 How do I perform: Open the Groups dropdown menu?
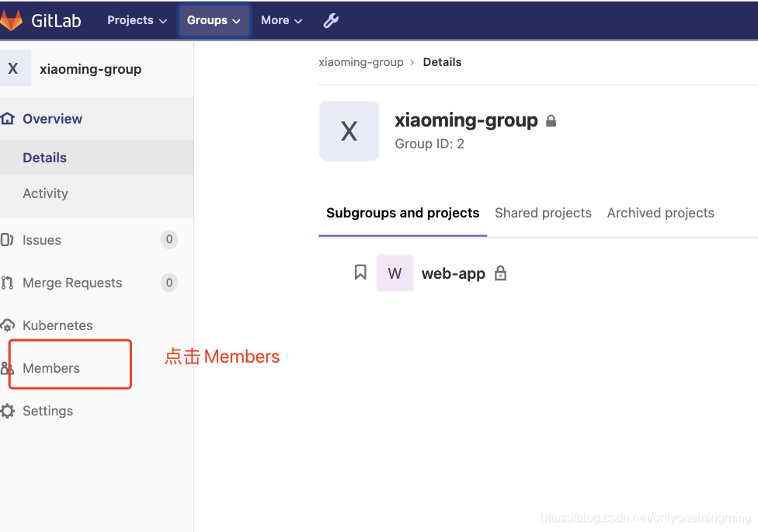coord(214,20)
